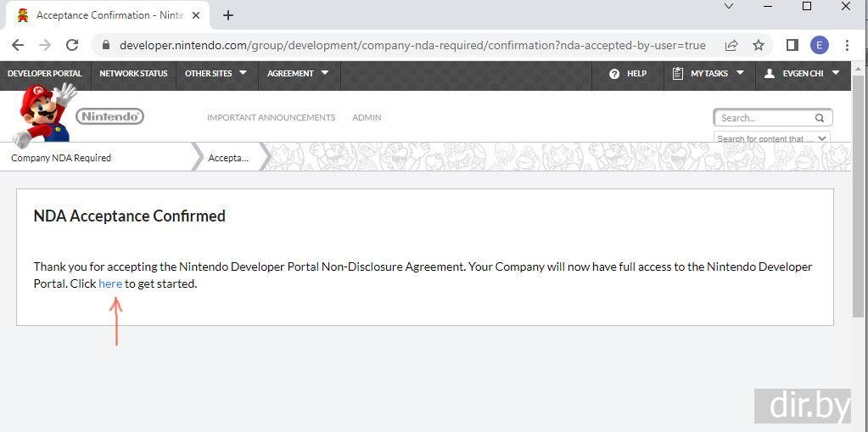Click the Nintendo logo
The image size is (868, 432).
click(x=110, y=116)
